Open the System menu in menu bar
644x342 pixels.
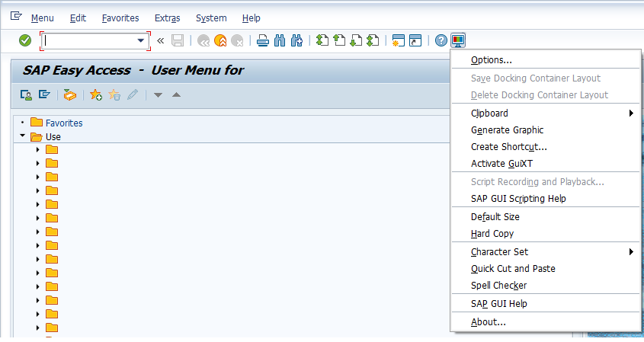[211, 18]
